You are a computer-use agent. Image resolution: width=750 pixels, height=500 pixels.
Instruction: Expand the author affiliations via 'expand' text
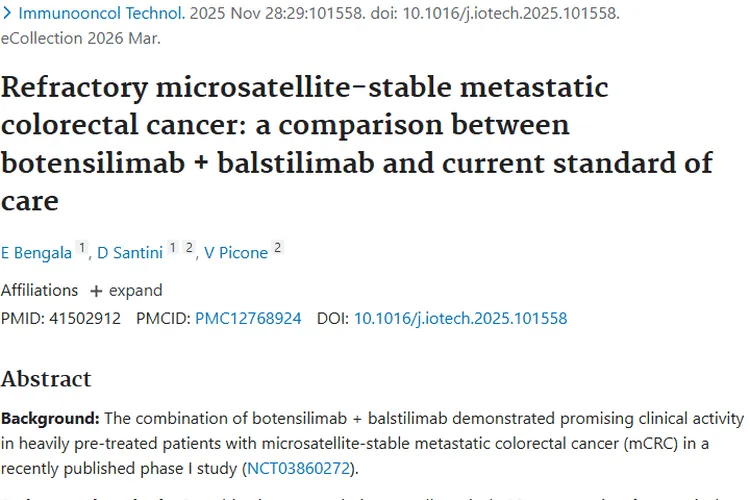[135, 291]
